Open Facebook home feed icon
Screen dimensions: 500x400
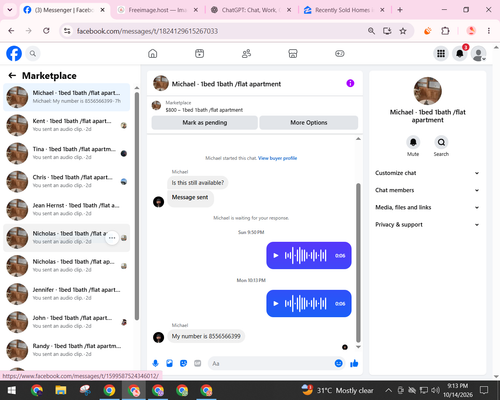(x=153, y=53)
